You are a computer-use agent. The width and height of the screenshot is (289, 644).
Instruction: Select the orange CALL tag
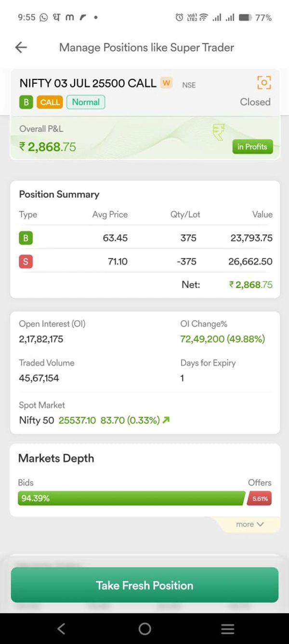[x=50, y=102]
